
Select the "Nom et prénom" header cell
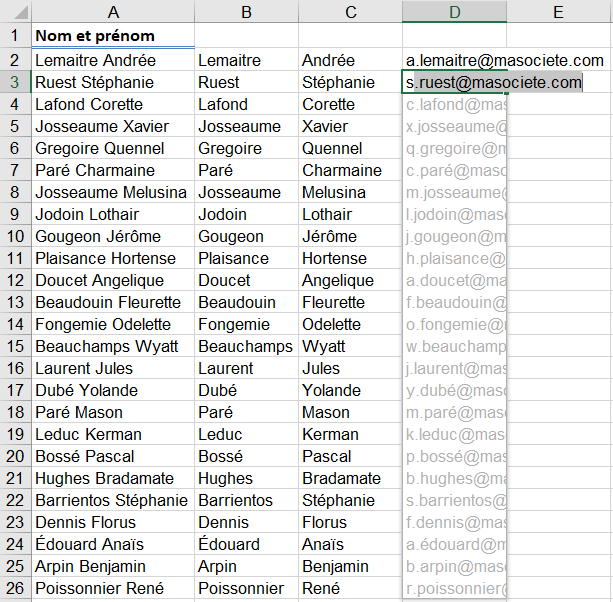113,36
